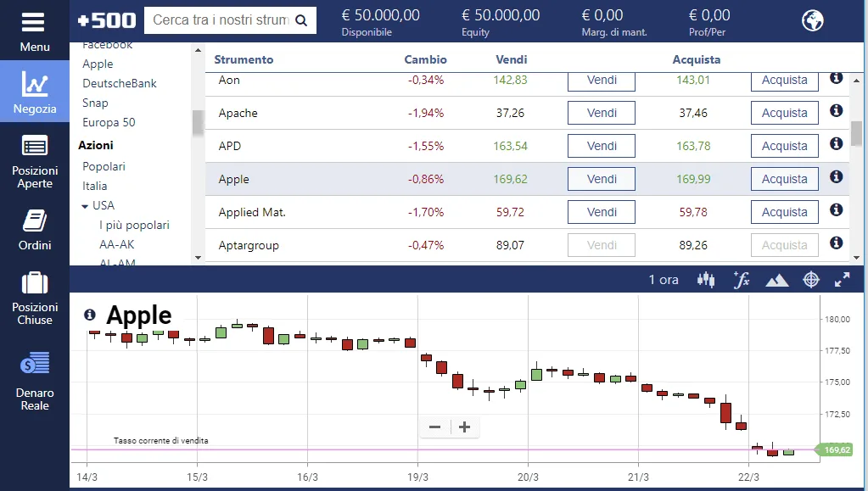Click Equity value € 50.000,00

[501, 15]
